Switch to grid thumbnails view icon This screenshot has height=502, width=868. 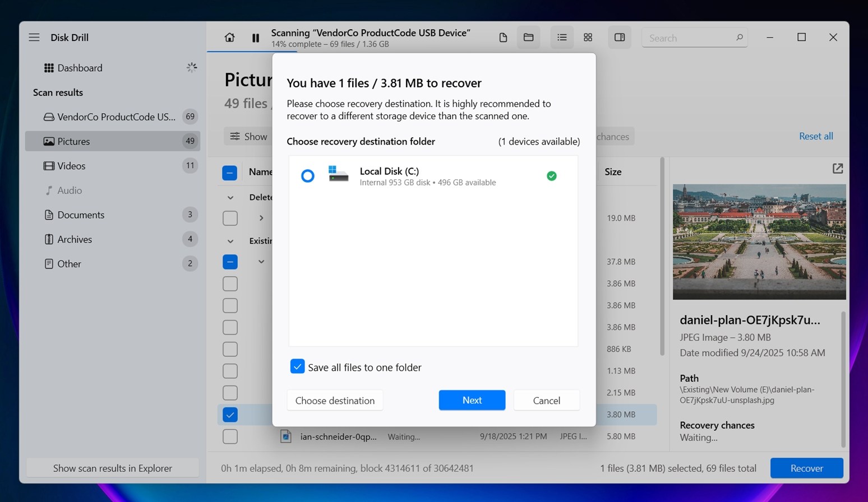pyautogui.click(x=588, y=38)
